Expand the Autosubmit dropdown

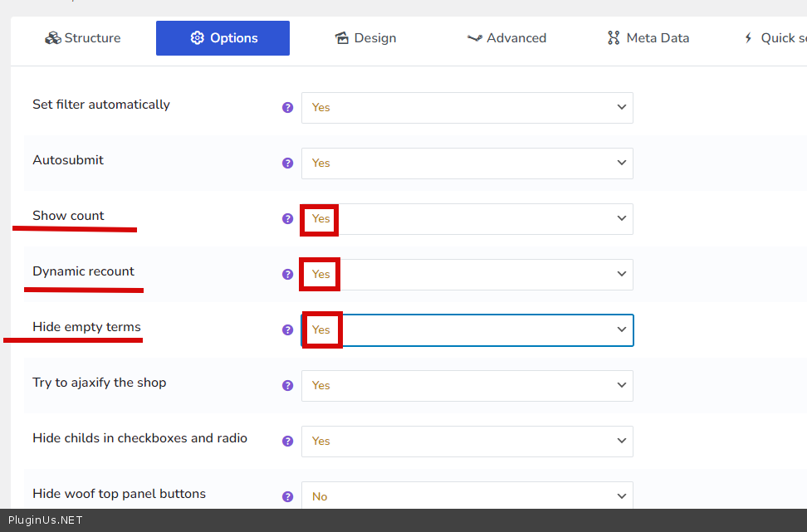[x=467, y=164]
